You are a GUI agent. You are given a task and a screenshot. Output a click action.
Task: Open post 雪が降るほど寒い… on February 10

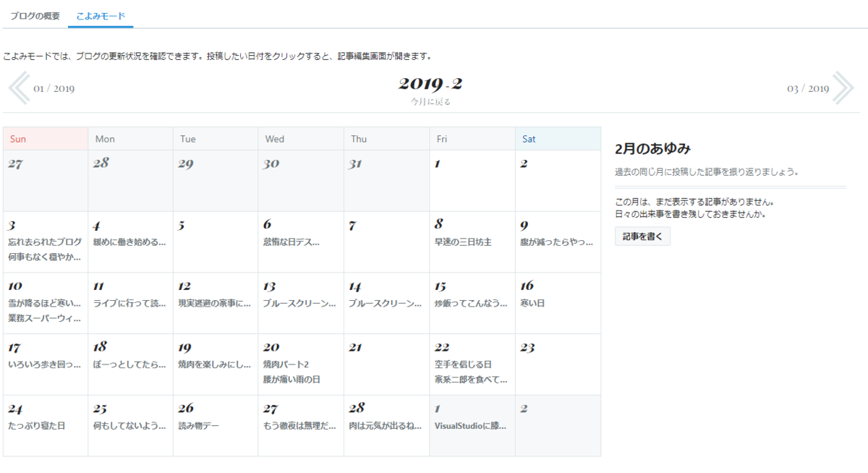coord(45,303)
